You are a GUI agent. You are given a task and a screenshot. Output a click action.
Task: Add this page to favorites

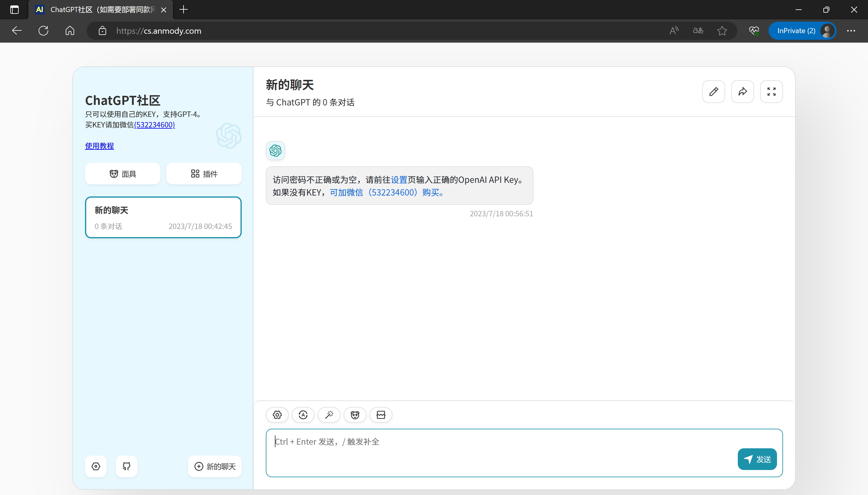tap(722, 31)
